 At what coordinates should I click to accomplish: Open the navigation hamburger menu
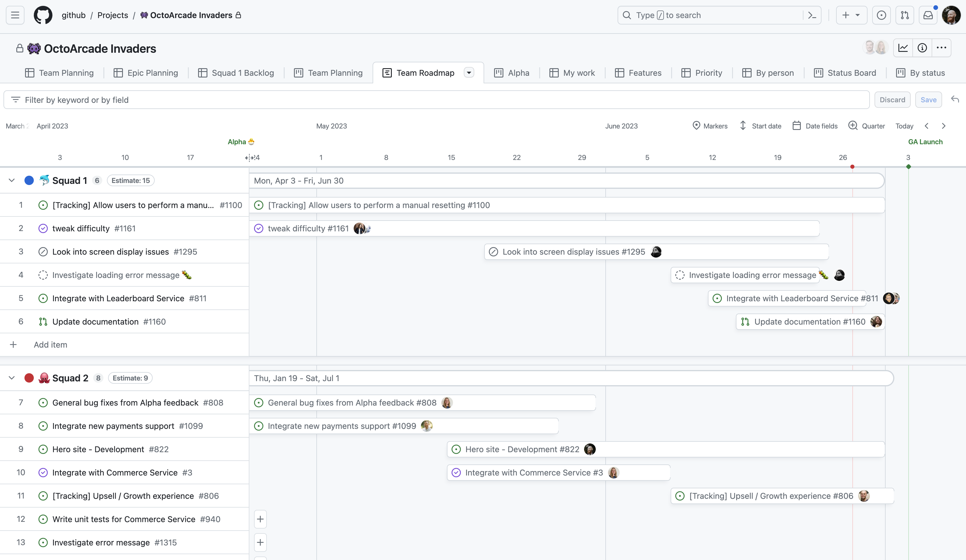coord(15,15)
